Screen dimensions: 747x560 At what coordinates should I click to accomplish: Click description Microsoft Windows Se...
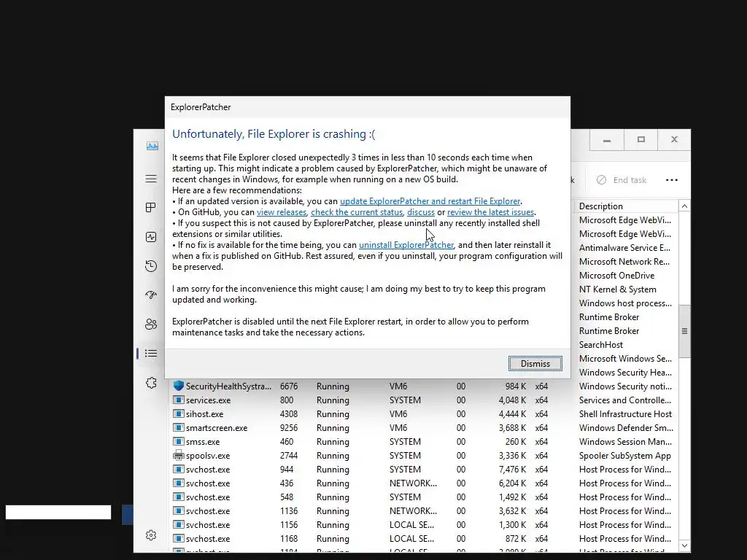(x=625, y=359)
